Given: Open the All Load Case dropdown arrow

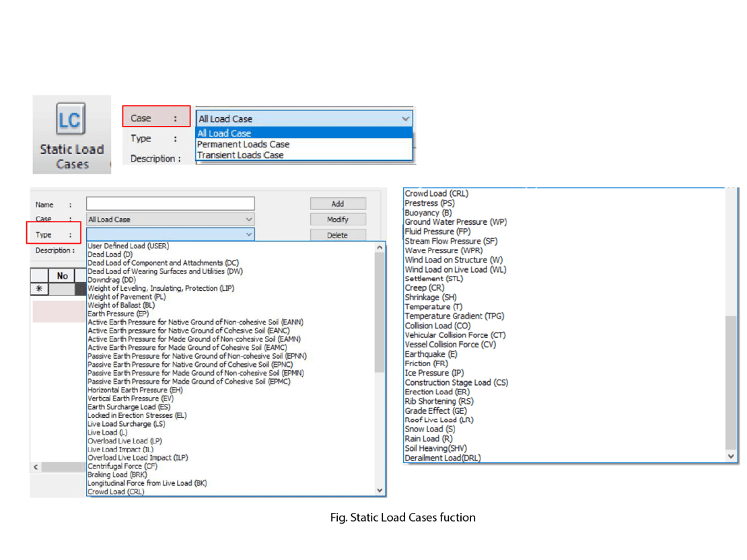Looking at the screenshot, I should pyautogui.click(x=405, y=118).
